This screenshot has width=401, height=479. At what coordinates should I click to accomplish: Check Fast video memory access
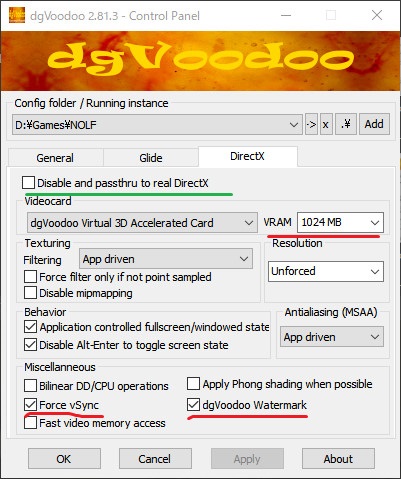coord(30,423)
